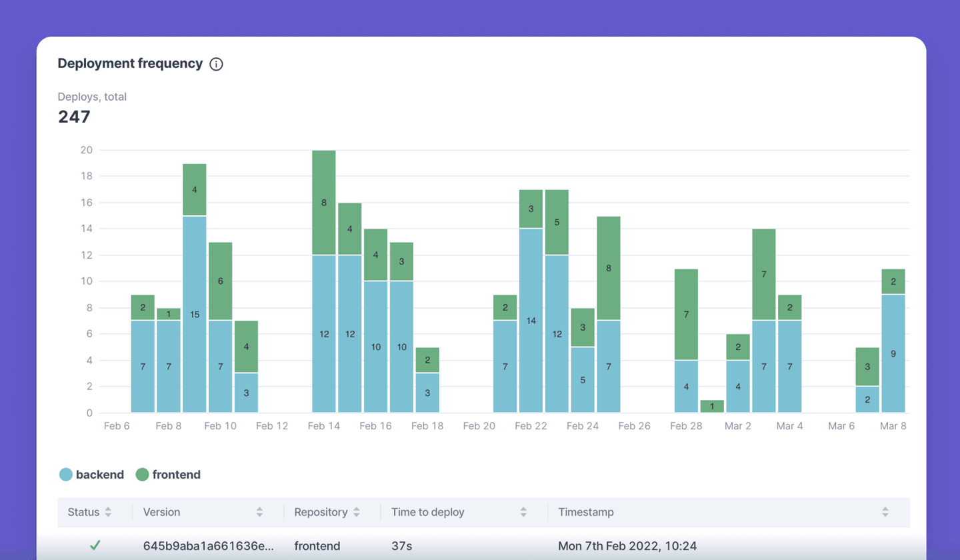Click the green checkmark status icon
The width and height of the screenshot is (960, 560).
[x=95, y=545]
